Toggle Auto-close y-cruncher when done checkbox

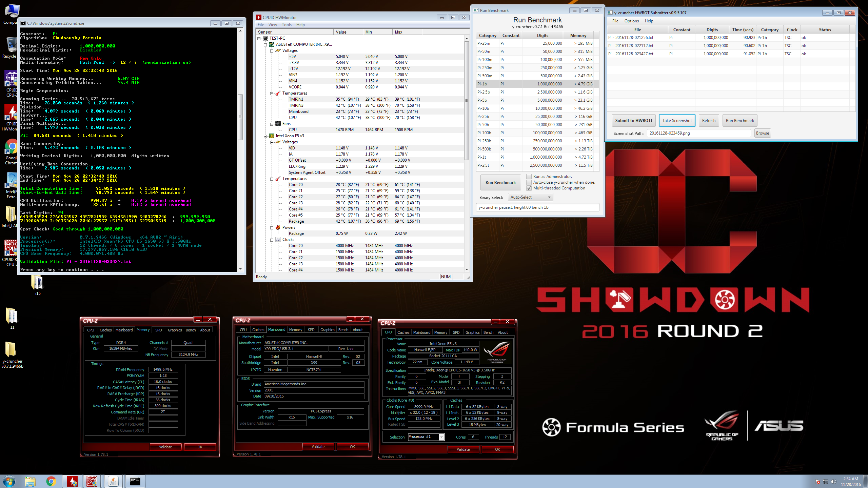[529, 182]
